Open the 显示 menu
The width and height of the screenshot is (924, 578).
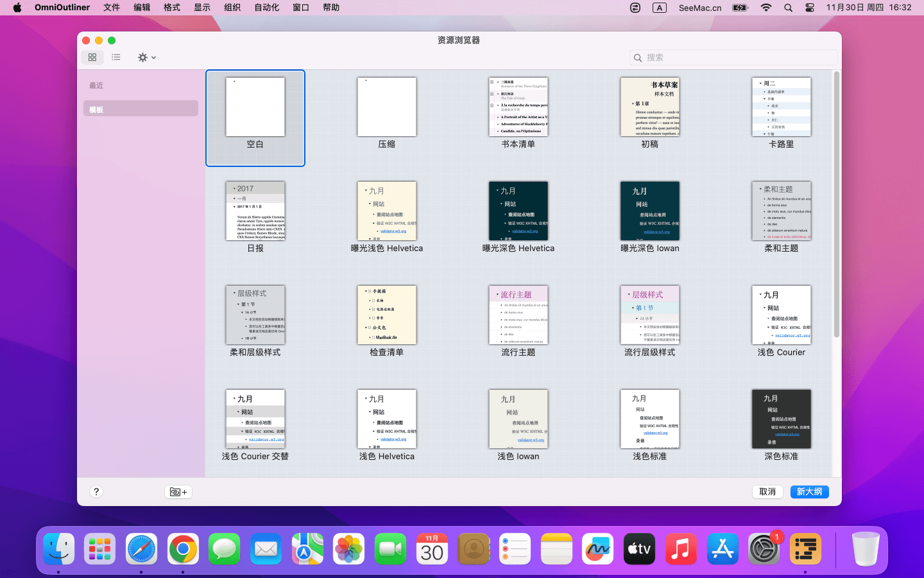coord(202,8)
